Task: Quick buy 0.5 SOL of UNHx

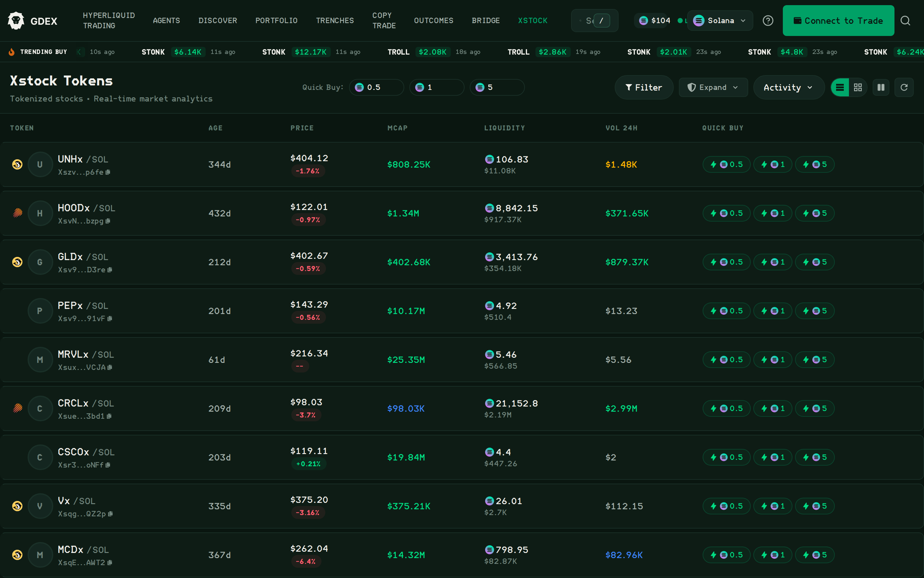Action: click(726, 164)
